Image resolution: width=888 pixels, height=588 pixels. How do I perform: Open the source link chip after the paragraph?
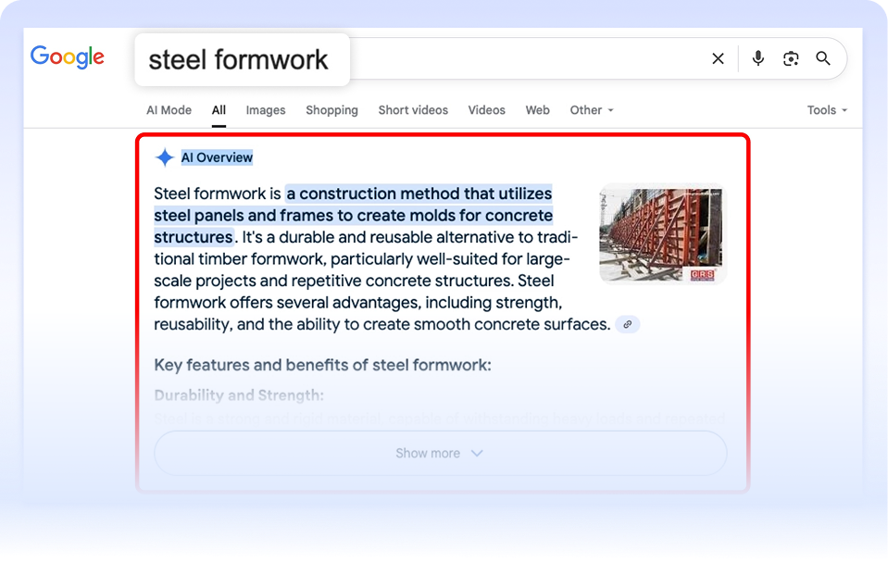(x=628, y=324)
